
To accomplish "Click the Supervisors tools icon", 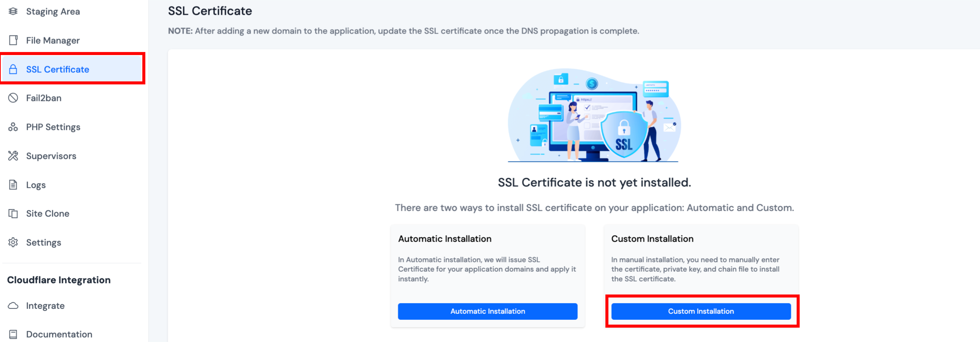I will 13,156.
